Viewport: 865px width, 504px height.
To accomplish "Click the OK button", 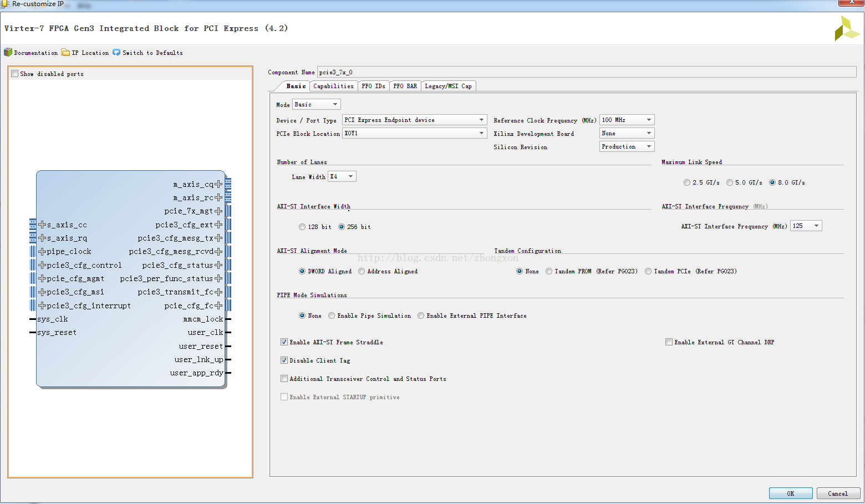I will pos(791,493).
